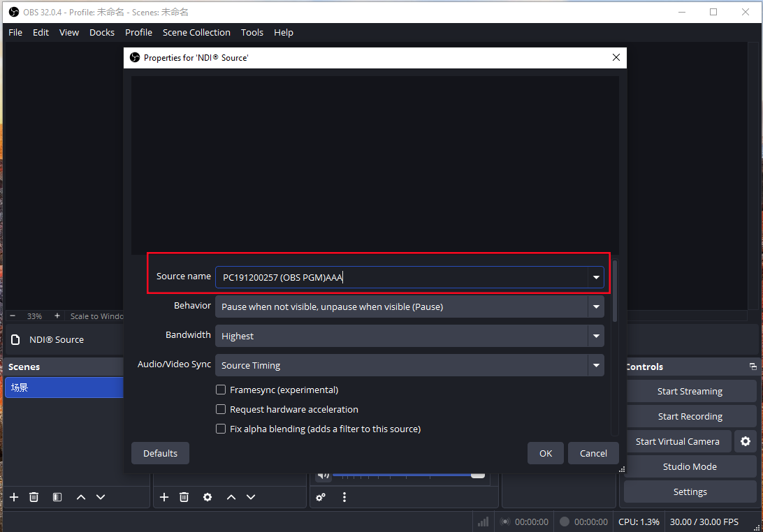This screenshot has height=532, width=763.
Task: Open the Docks menu
Action: point(102,32)
